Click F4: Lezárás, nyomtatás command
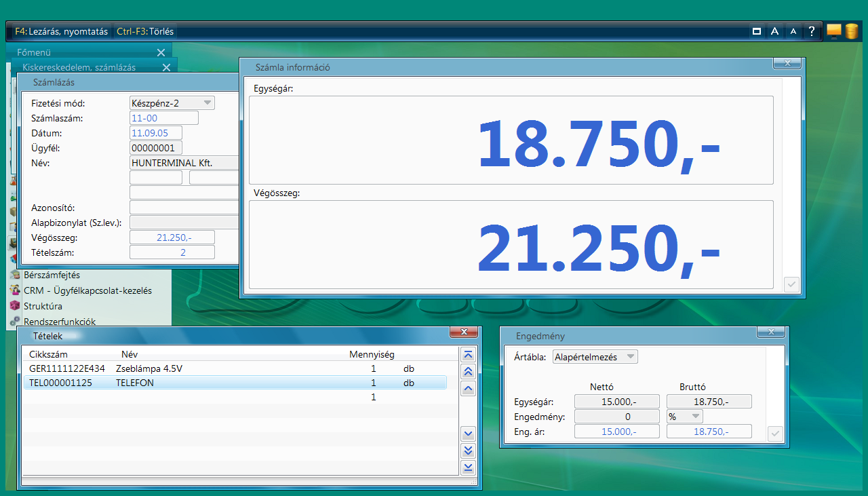This screenshot has width=868, height=496. pos(61,31)
